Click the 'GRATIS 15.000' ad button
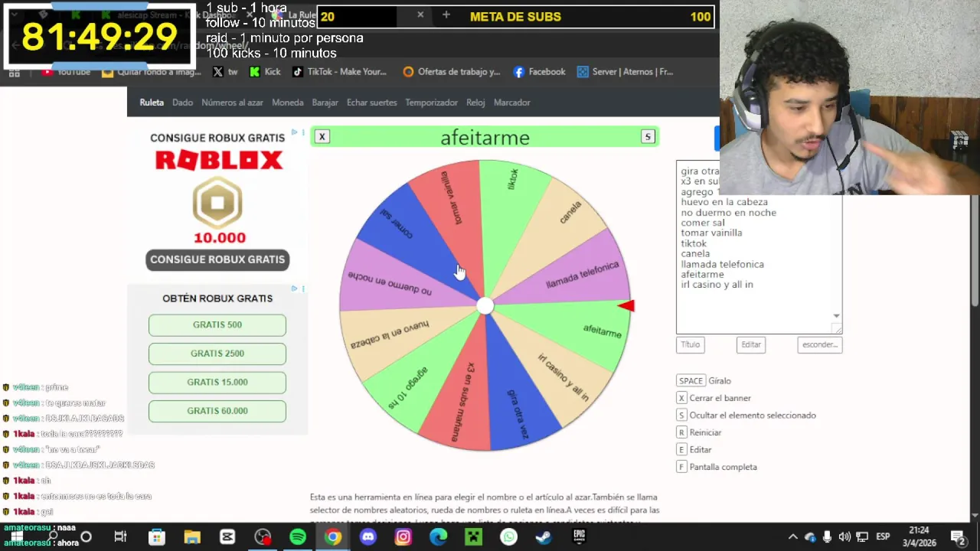The width and height of the screenshot is (980, 551). coord(217,382)
